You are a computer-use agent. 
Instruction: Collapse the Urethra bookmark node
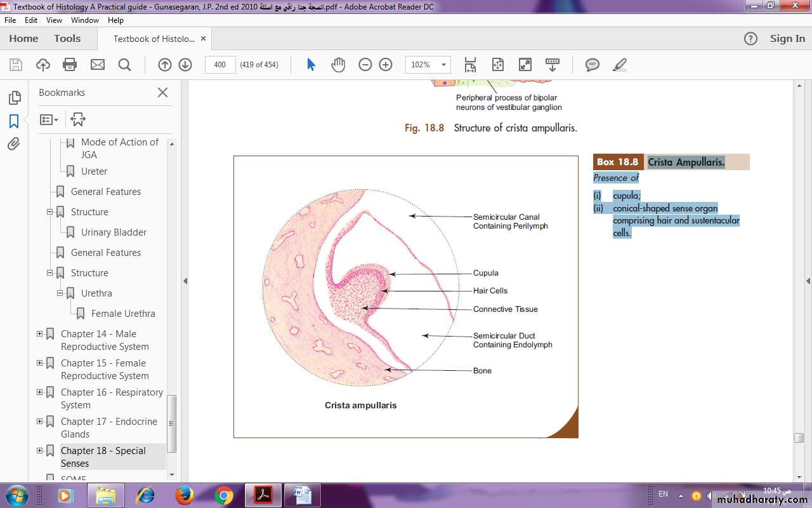point(60,293)
